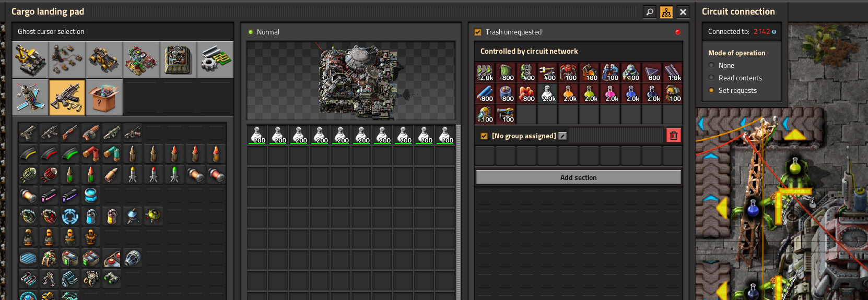The height and width of the screenshot is (300, 868).
Task: Edit the logistic group name with pencil
Action: tap(562, 136)
